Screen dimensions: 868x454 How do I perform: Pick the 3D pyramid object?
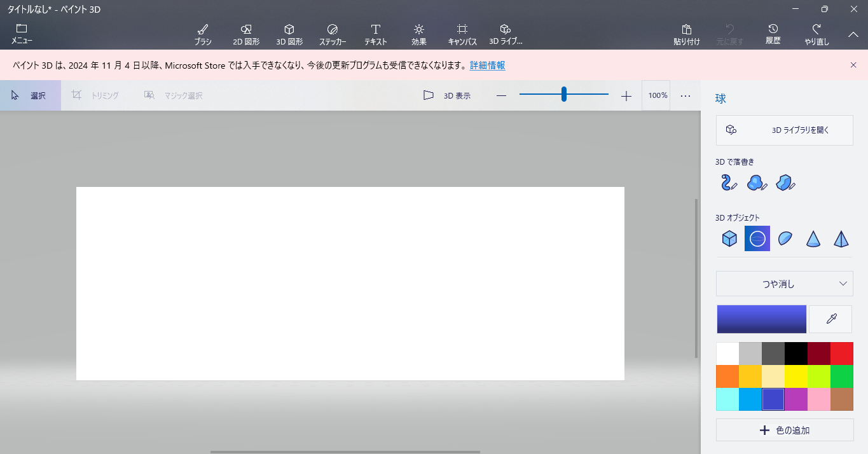[x=841, y=238]
